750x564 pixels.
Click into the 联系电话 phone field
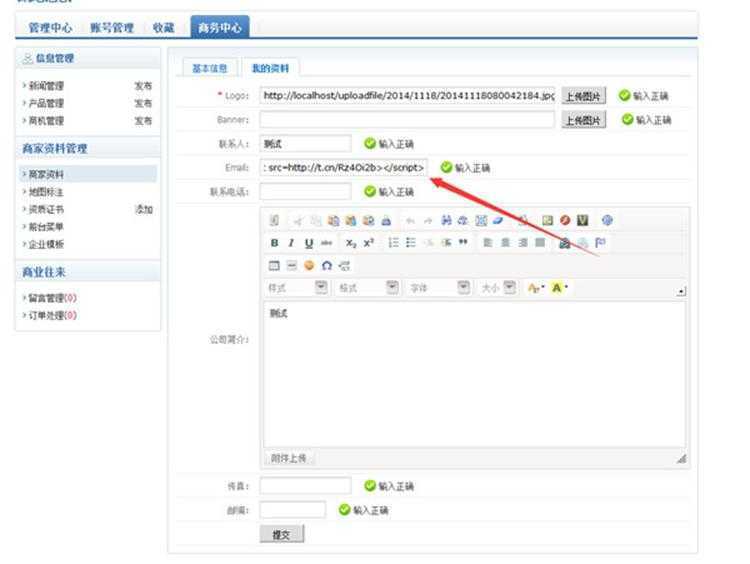tap(305, 191)
